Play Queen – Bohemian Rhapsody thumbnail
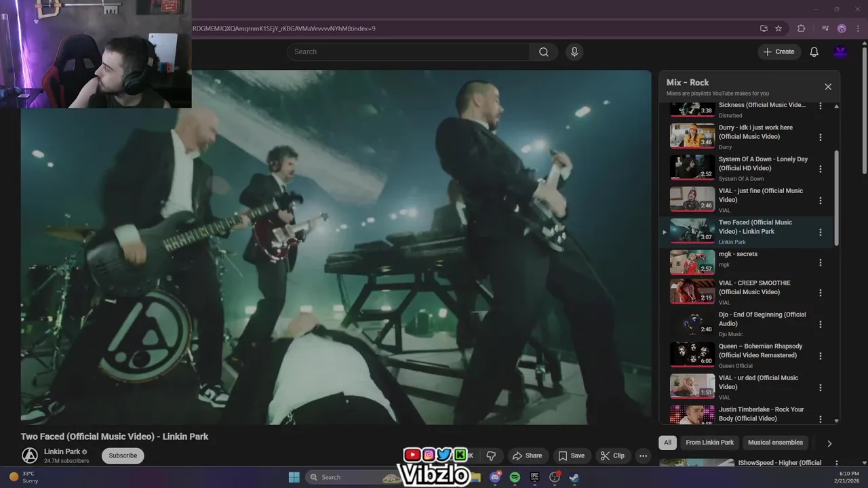This screenshot has width=868, height=488. pos(692,354)
